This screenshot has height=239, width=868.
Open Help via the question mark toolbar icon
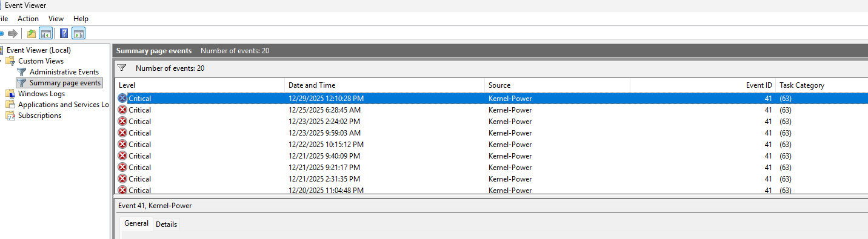point(64,33)
